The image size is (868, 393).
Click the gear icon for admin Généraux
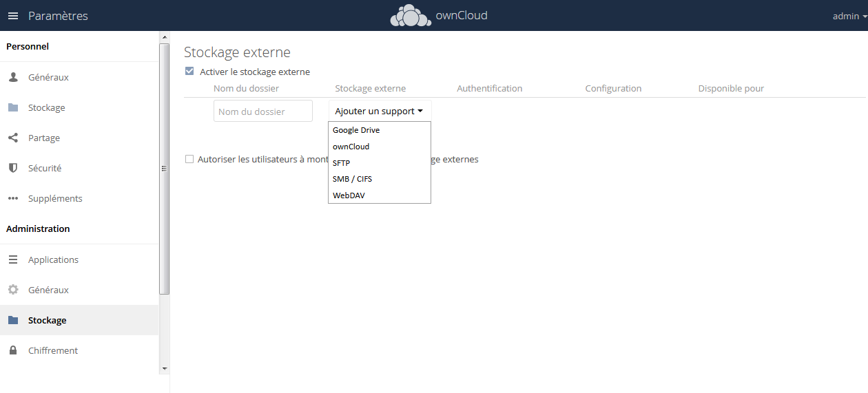click(x=13, y=290)
